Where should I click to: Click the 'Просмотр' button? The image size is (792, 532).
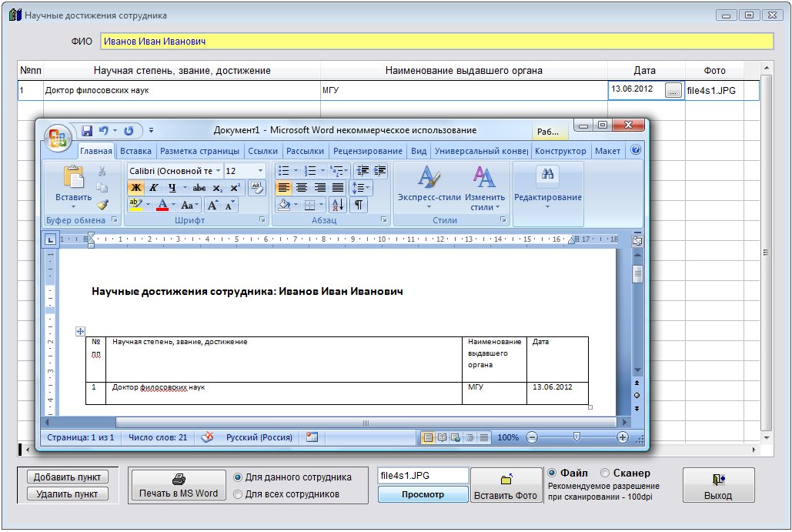[423, 494]
